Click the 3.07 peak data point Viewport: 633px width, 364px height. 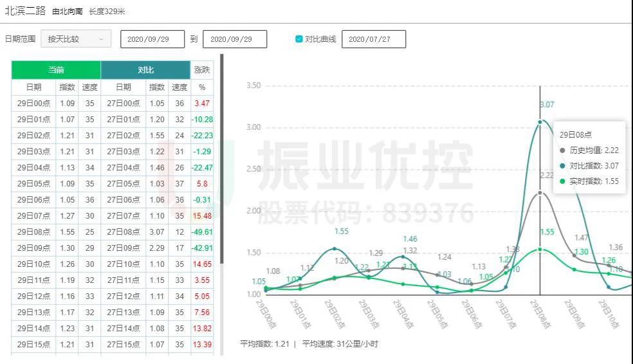(540, 122)
